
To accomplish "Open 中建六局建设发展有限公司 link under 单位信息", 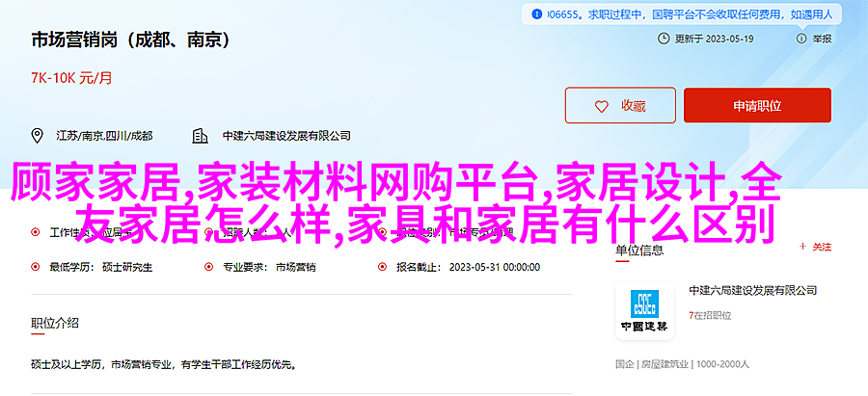I will [x=753, y=290].
